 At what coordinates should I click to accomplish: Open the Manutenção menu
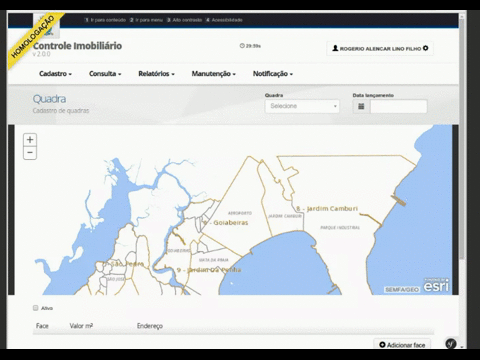(x=213, y=74)
